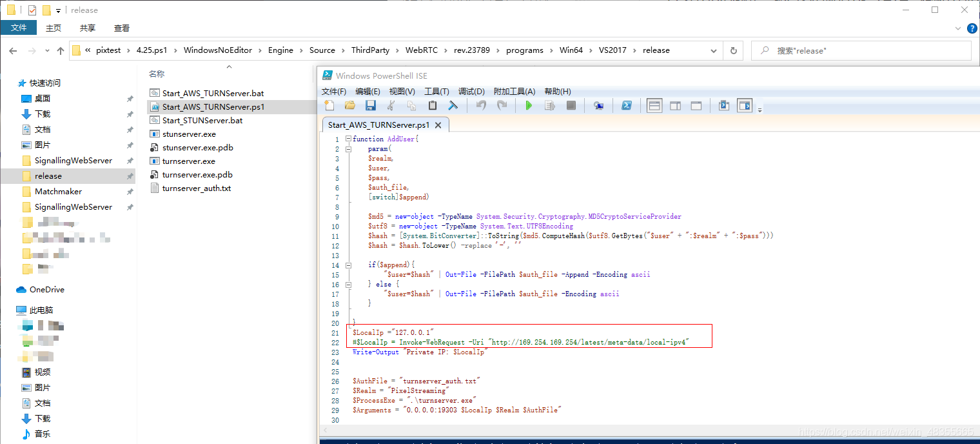Save the script with the floppy disk icon

pos(371,105)
